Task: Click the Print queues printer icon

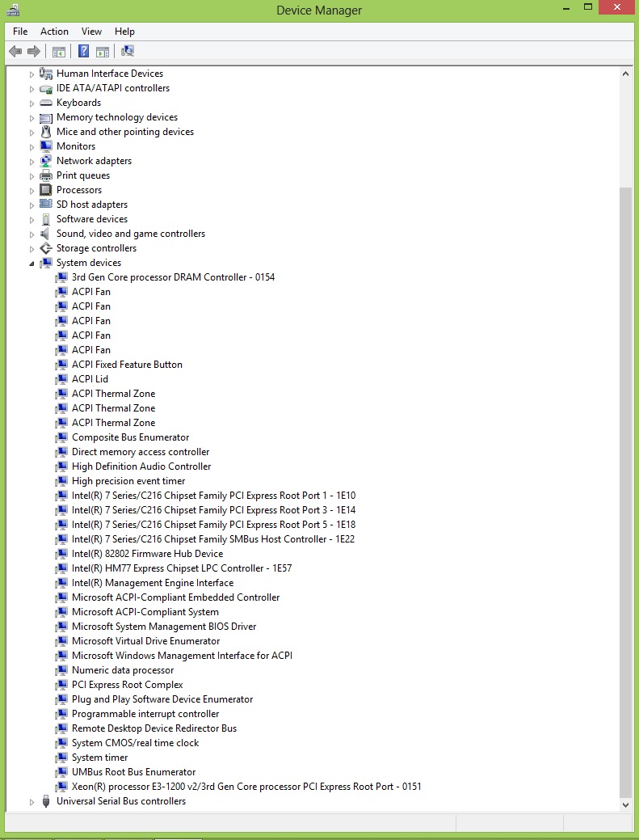Action: [x=46, y=175]
